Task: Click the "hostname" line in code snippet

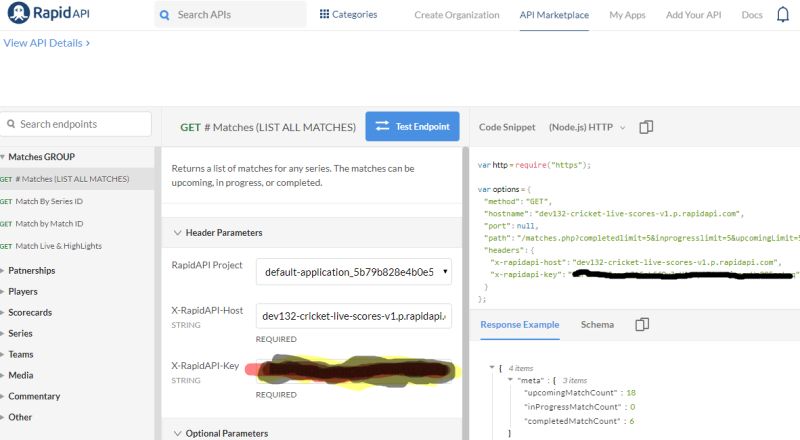Action: click(x=614, y=213)
